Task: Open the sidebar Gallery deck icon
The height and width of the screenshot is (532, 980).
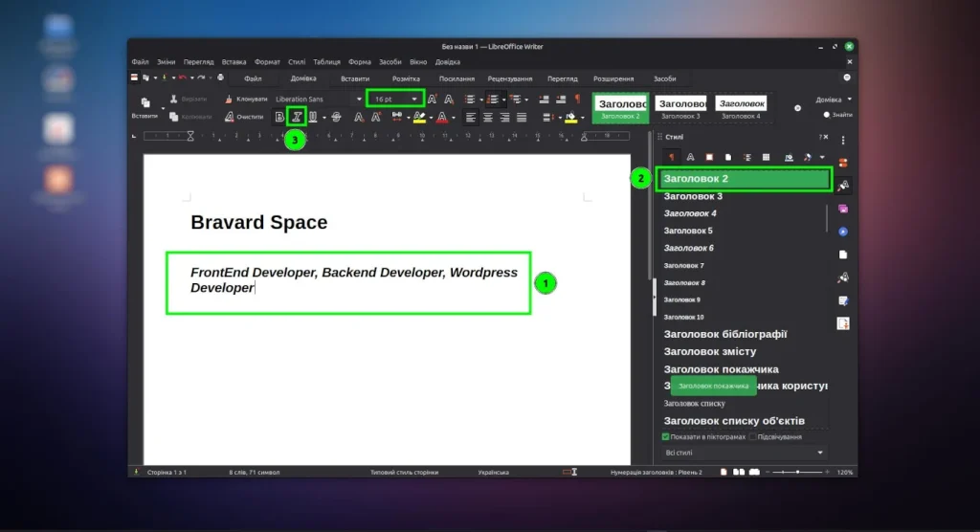Action: tap(843, 209)
